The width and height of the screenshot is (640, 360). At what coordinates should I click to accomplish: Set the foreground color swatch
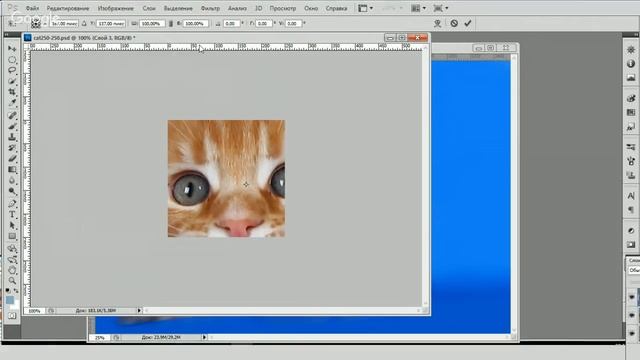click(10, 300)
